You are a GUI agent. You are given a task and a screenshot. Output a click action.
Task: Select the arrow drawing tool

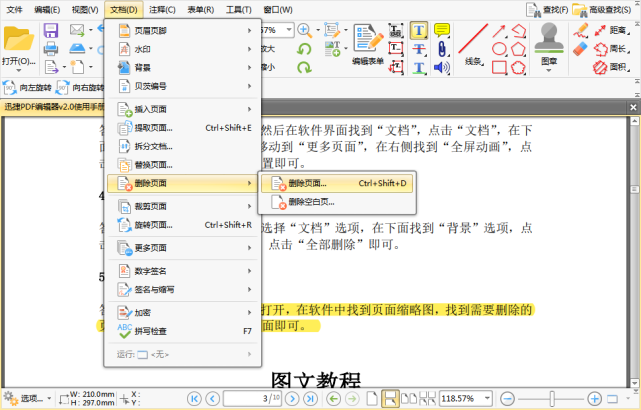click(499, 31)
